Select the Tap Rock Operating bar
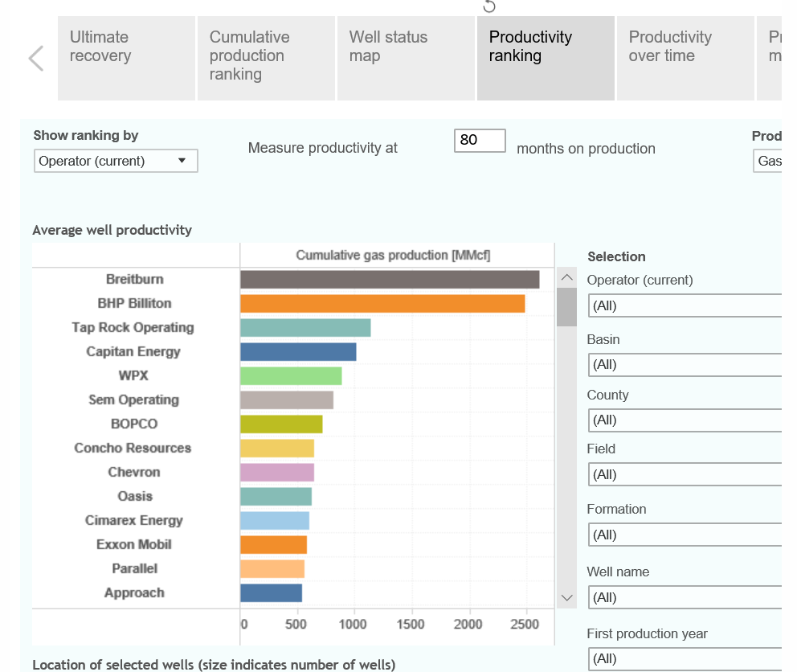 tap(305, 328)
